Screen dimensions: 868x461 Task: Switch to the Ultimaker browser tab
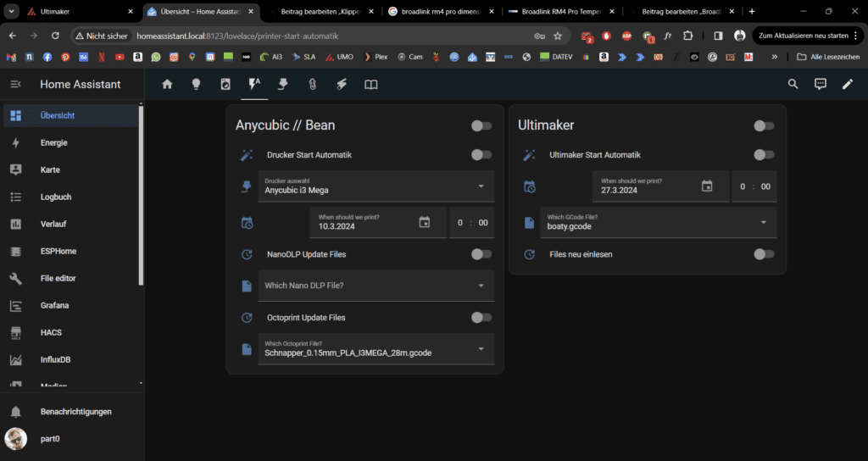tap(81, 11)
